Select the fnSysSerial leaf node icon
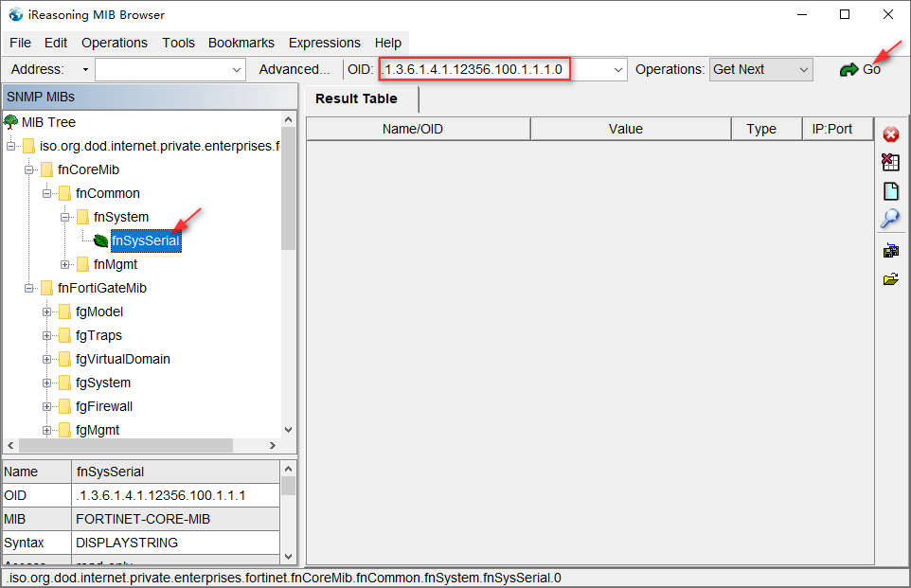The width and height of the screenshot is (911, 588). click(x=99, y=241)
